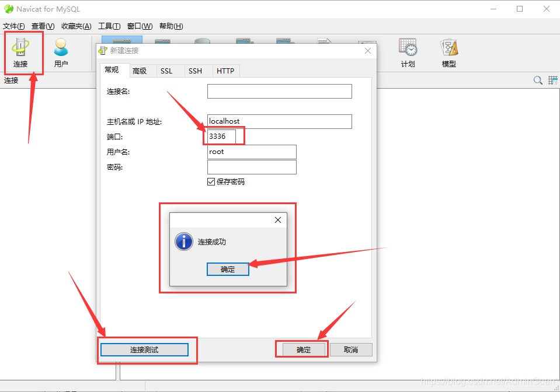Image resolution: width=560 pixels, height=392 pixels.
Task: Click the 连接 toolbar icon
Action: pyautogui.click(x=20, y=52)
